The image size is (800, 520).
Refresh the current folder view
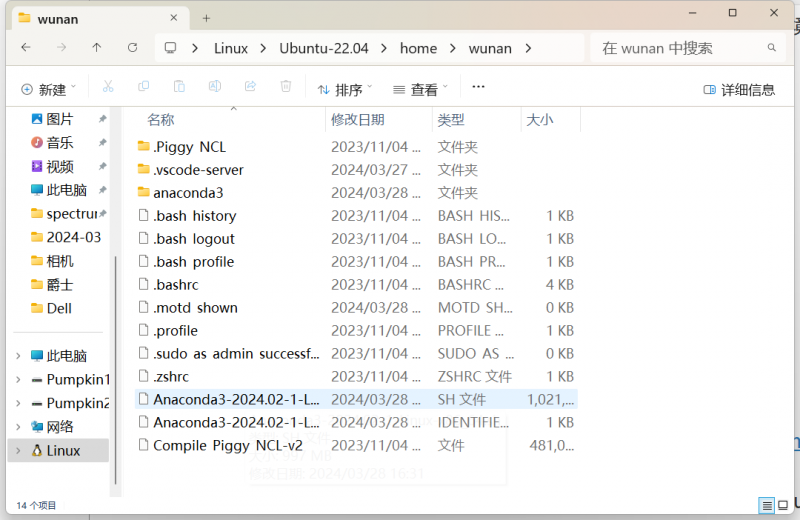132,48
